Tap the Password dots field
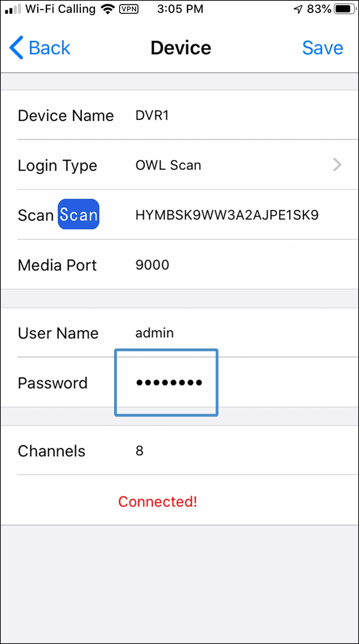This screenshot has width=359, height=644. (x=169, y=383)
